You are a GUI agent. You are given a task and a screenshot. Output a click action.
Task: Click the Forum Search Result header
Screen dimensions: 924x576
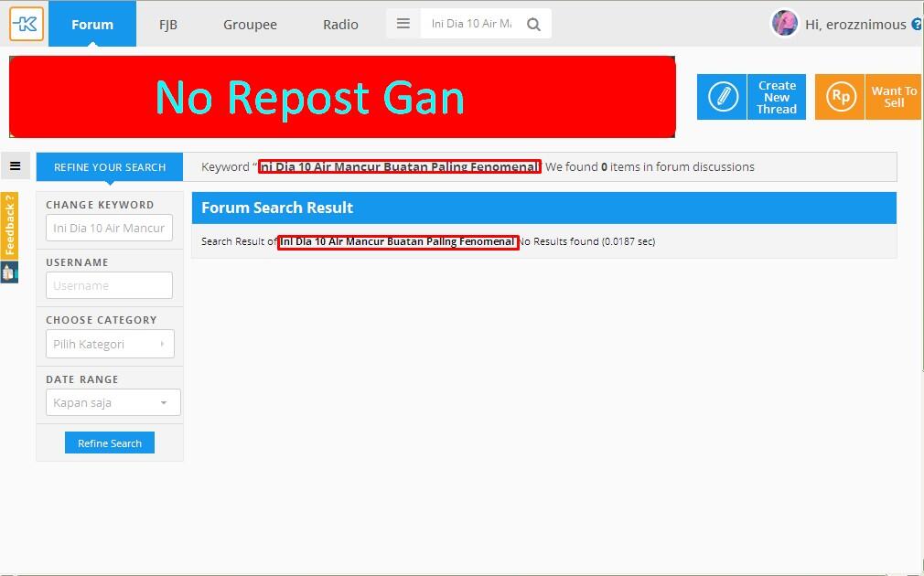point(544,208)
